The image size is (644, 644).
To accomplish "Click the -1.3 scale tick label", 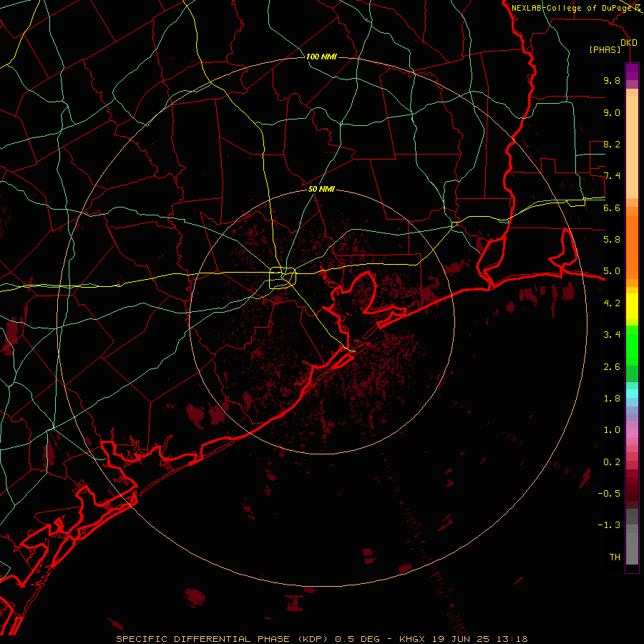I will point(609,525).
